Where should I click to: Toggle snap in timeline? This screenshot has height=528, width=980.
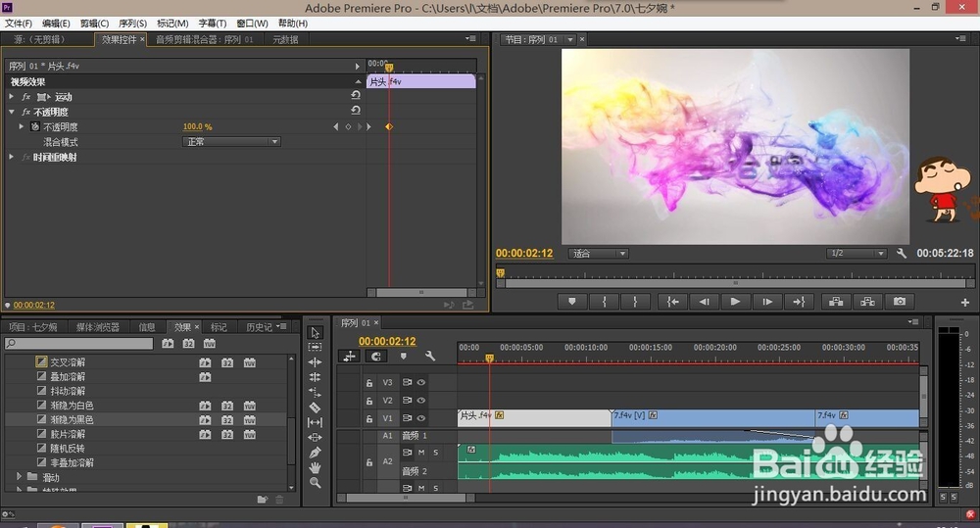(375, 357)
